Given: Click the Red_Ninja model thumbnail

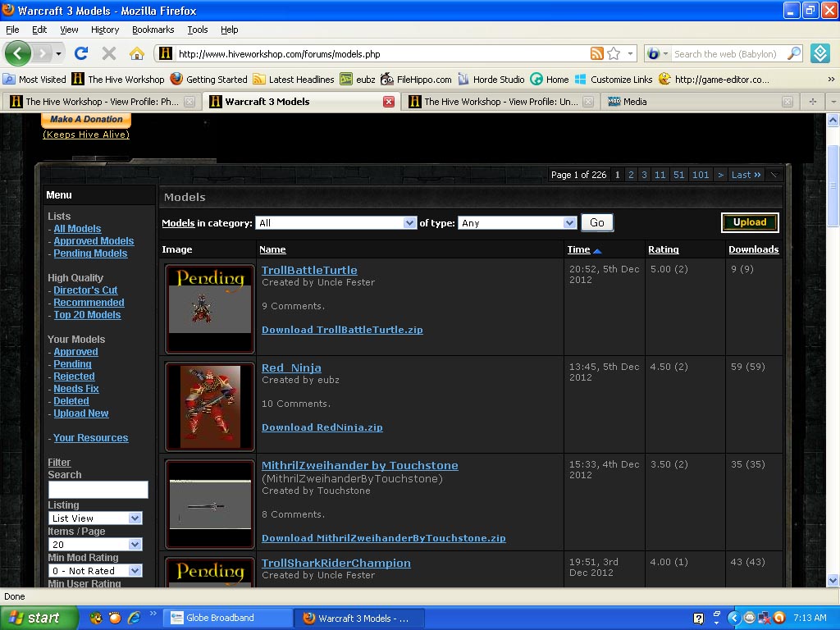Looking at the screenshot, I should coord(210,407).
